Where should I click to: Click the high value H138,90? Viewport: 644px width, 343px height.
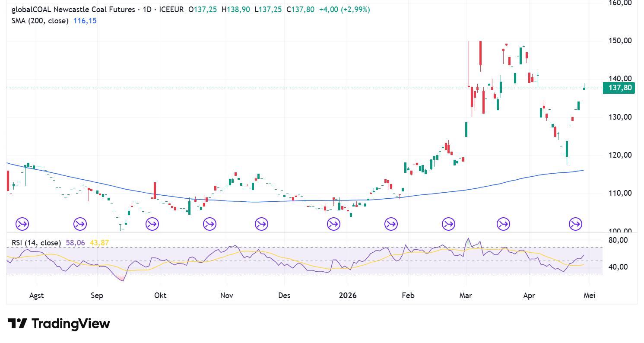click(236, 10)
